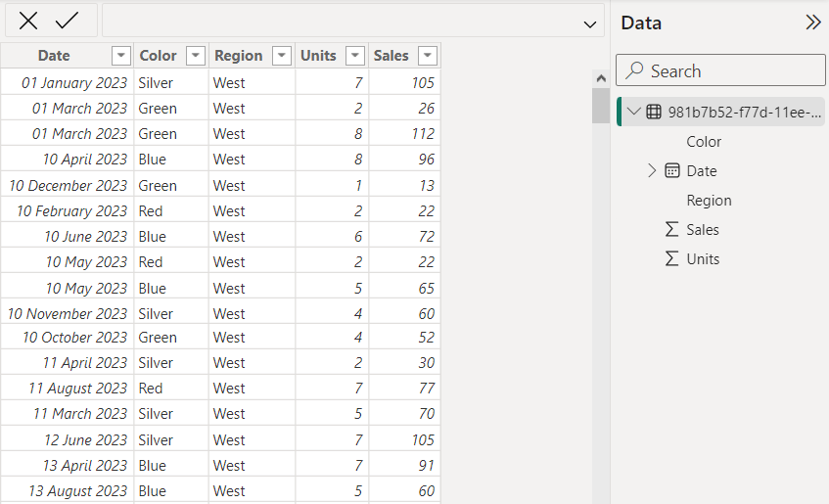Screen dimensions: 829x504
Task: Commit the formula with the checkmark icon
Action: pos(67,22)
